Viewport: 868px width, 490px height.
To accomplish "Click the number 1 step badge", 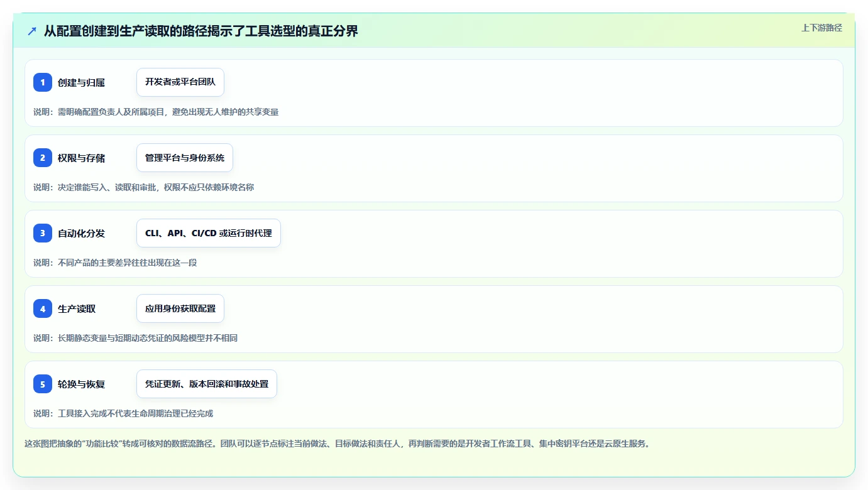I will click(x=43, y=82).
